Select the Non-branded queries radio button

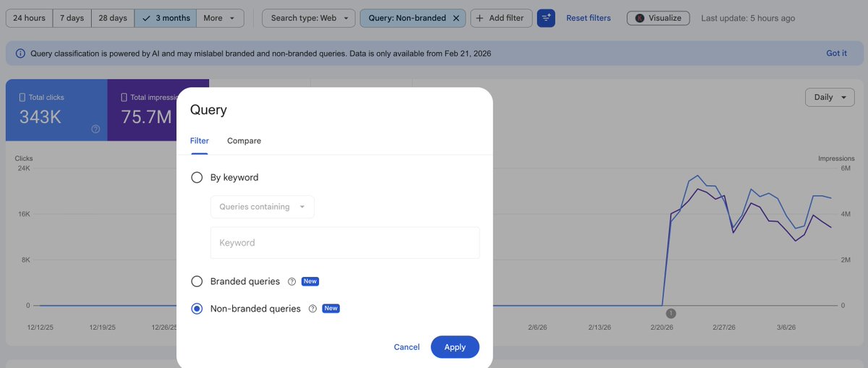(197, 309)
